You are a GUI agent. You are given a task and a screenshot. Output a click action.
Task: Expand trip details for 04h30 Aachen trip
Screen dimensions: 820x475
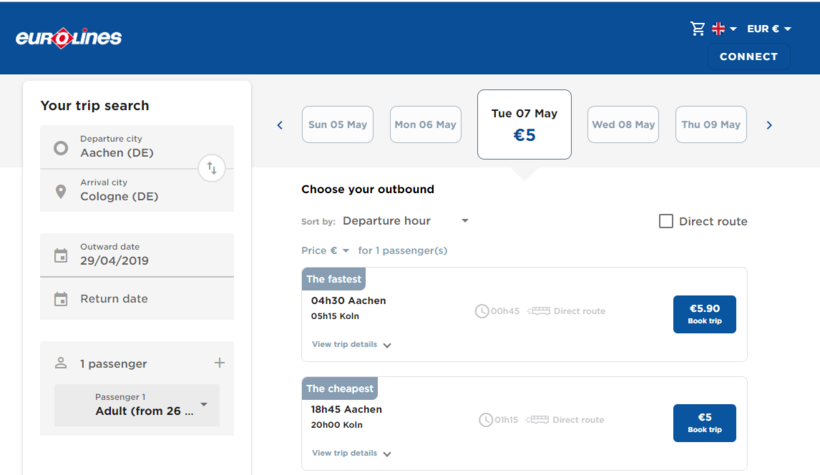[351, 345]
